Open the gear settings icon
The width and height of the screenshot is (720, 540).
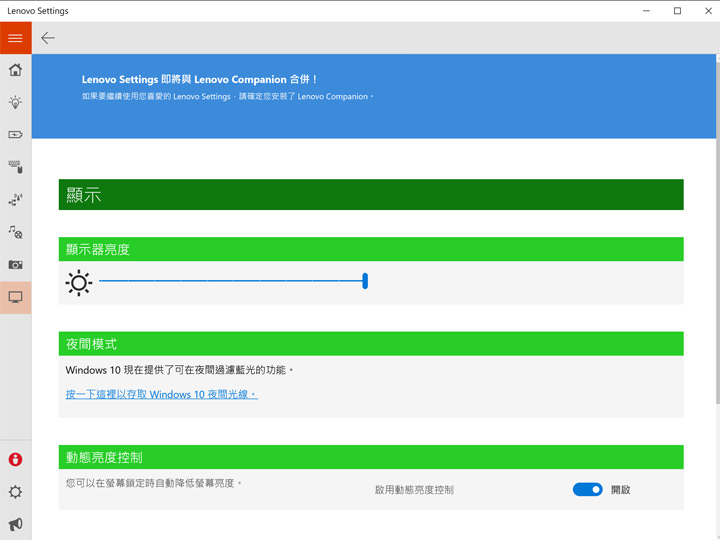15,492
